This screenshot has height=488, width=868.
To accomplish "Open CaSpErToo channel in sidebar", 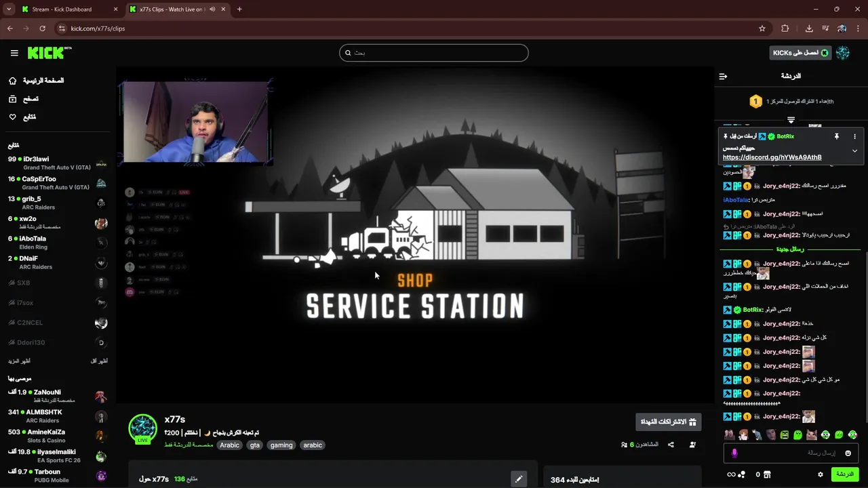I will 58,183.
